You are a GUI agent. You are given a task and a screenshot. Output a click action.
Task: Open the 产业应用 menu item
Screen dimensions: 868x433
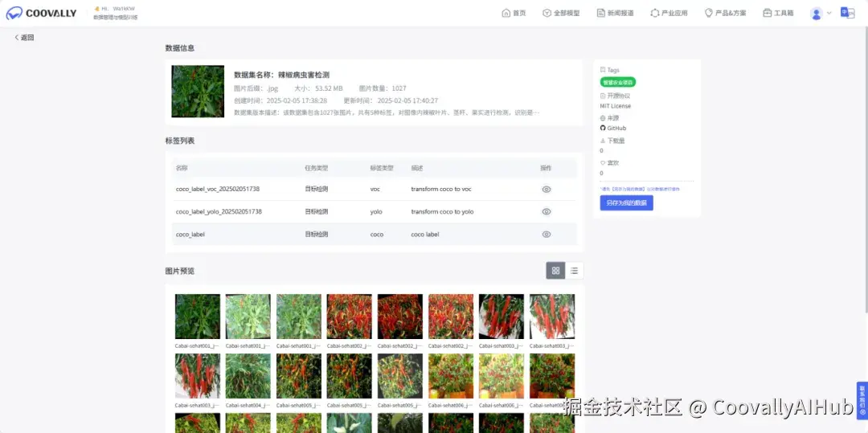coord(669,13)
